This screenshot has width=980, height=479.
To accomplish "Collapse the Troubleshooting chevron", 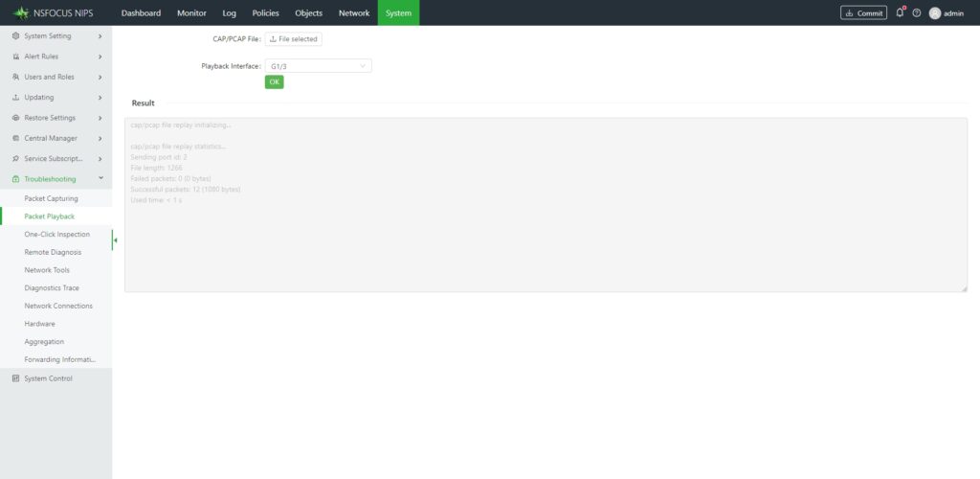I will click(x=100, y=178).
